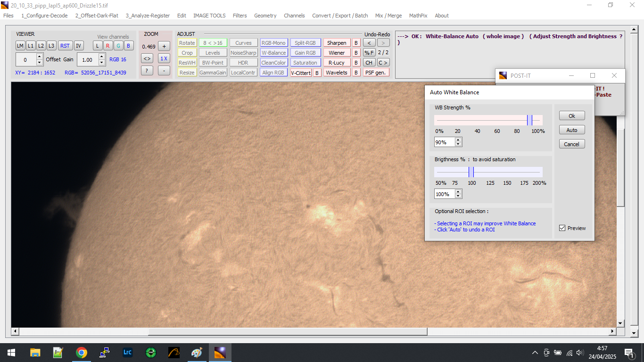Image resolution: width=644 pixels, height=362 pixels.
Task: Click the PSF gen. button
Action: pos(376,73)
